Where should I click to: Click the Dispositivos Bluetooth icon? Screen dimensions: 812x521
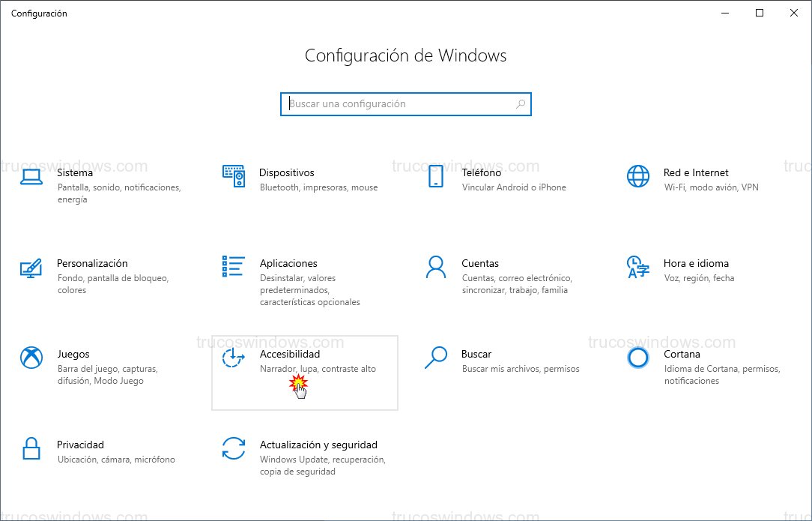233,176
